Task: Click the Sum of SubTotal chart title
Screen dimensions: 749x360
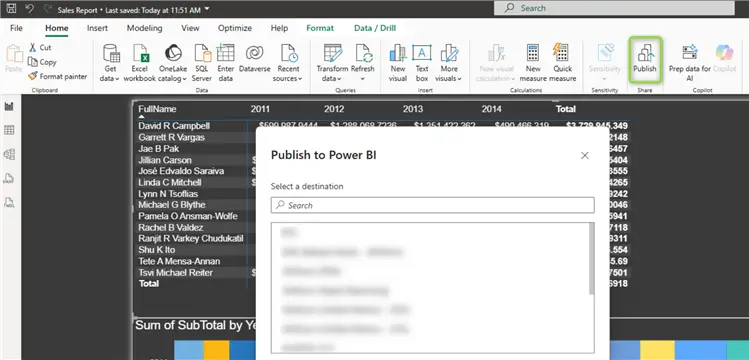Action: [196, 326]
